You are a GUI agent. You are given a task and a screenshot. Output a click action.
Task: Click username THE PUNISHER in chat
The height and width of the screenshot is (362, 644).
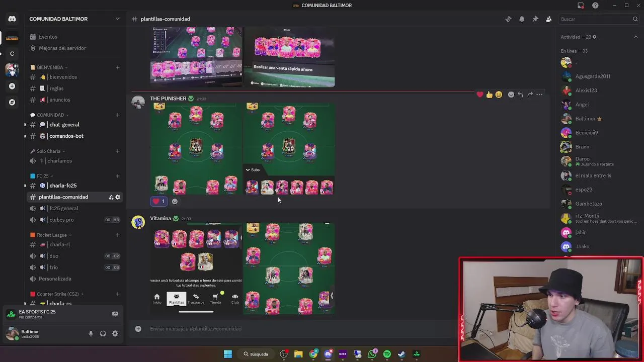point(168,99)
